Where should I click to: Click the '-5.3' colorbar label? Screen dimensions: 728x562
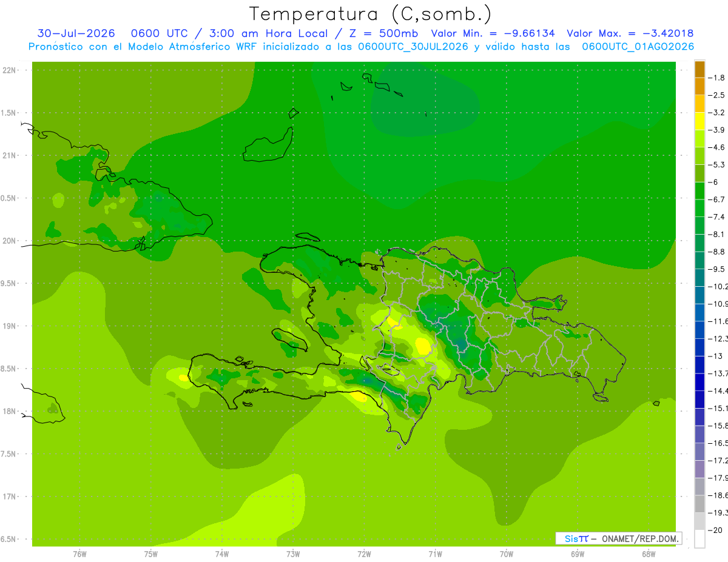pyautogui.click(x=716, y=165)
